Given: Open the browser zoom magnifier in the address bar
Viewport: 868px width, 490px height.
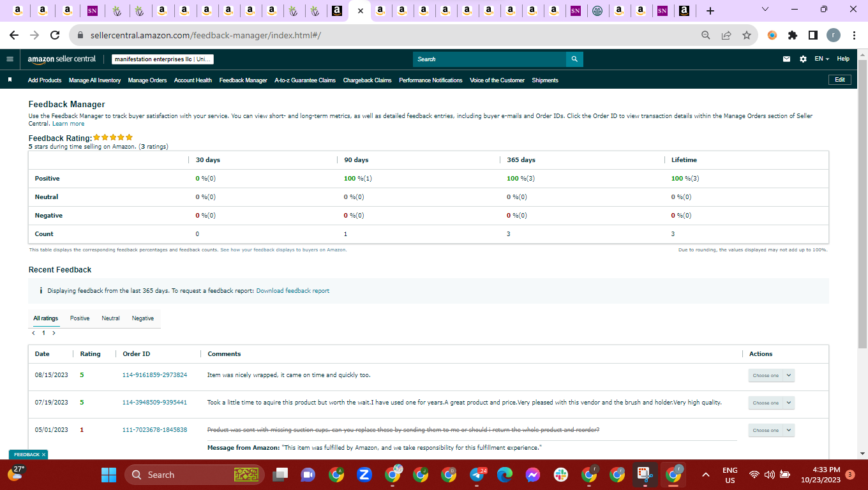Looking at the screenshot, I should tap(706, 35).
